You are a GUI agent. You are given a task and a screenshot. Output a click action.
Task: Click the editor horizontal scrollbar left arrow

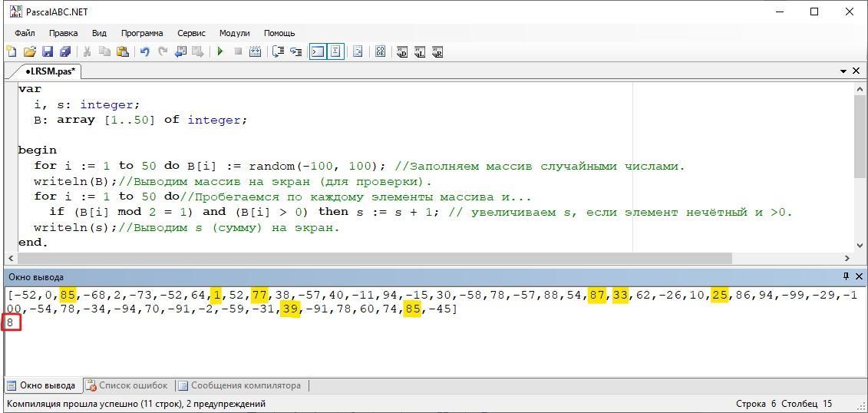pyautogui.click(x=11, y=259)
